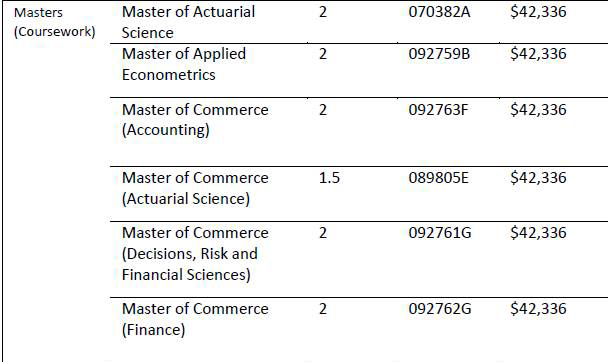Select Master of Commerce (Accounting) entry
This screenshot has height=362, width=608.
(x=195, y=120)
